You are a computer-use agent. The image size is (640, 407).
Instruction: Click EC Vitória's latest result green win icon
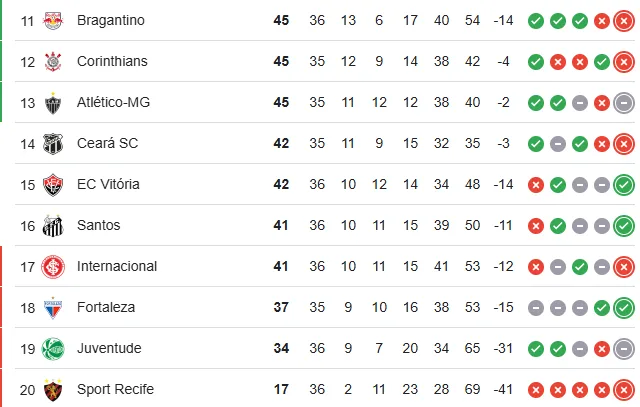tap(624, 184)
